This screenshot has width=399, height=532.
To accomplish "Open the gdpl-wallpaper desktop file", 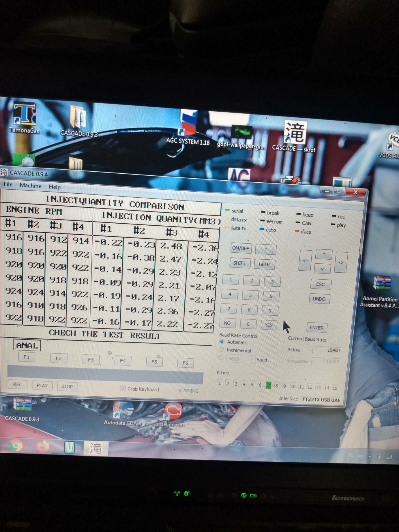I will click(x=241, y=137).
